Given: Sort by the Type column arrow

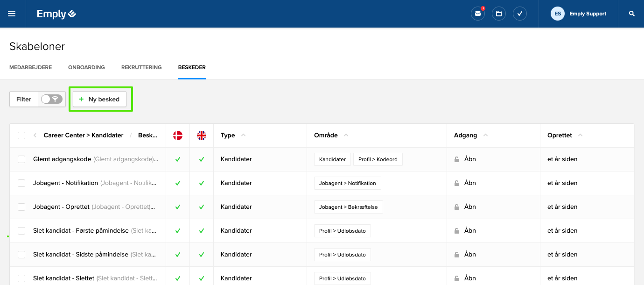Looking at the screenshot, I should pos(243,135).
